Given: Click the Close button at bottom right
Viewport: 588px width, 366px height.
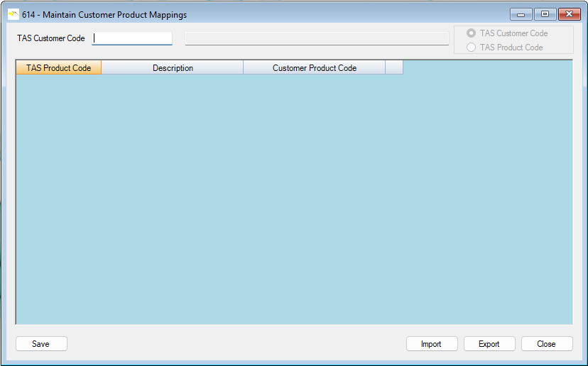Looking at the screenshot, I should point(546,344).
